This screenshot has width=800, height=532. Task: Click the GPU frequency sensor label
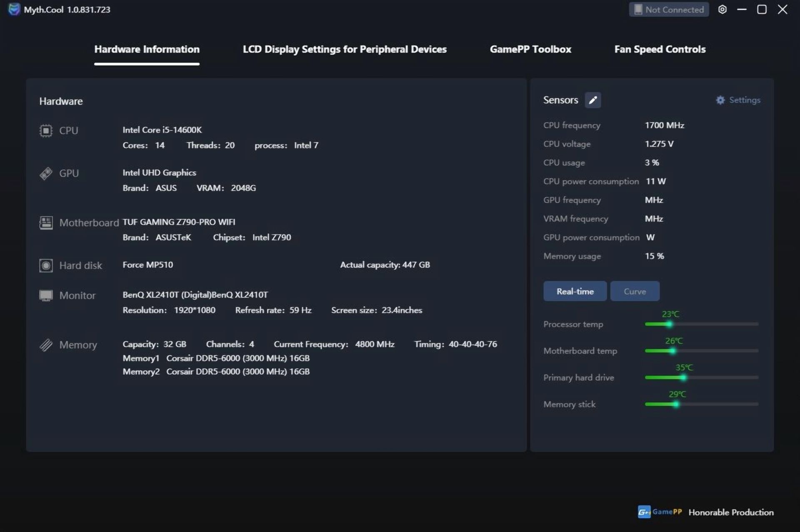pyautogui.click(x=572, y=200)
